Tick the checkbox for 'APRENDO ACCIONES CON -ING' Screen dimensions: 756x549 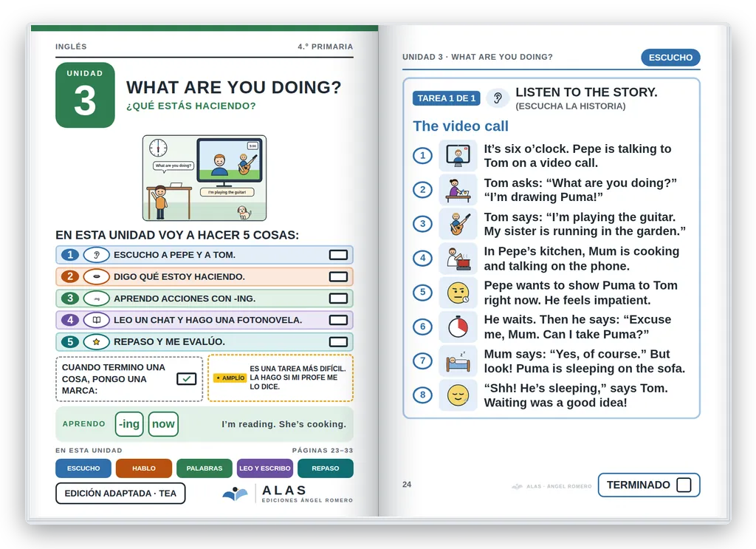pyautogui.click(x=338, y=299)
